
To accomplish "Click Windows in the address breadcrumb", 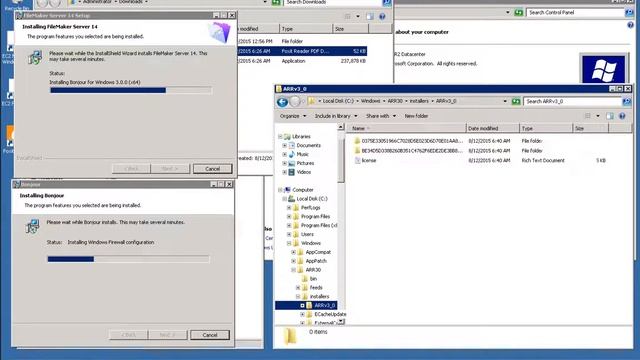I will tap(370, 101).
